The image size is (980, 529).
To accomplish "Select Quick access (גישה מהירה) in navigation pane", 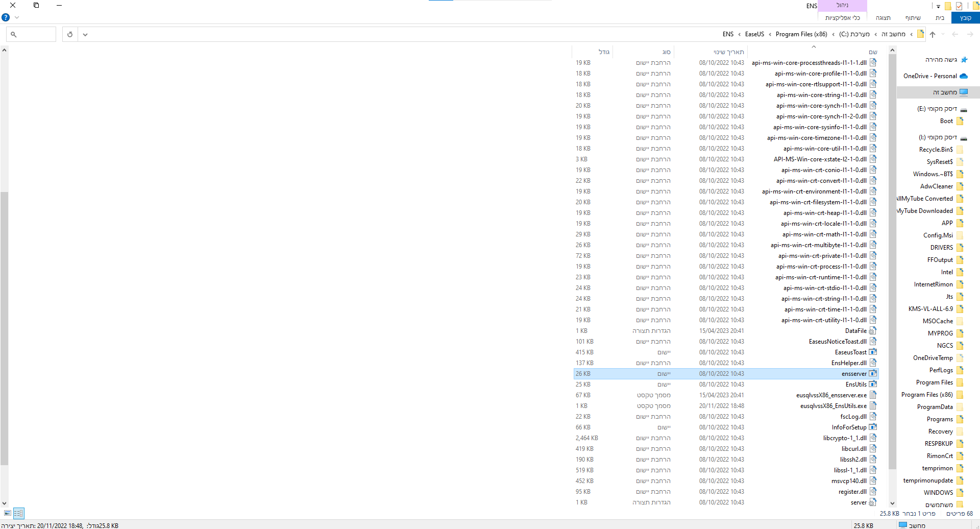I will click(x=941, y=60).
